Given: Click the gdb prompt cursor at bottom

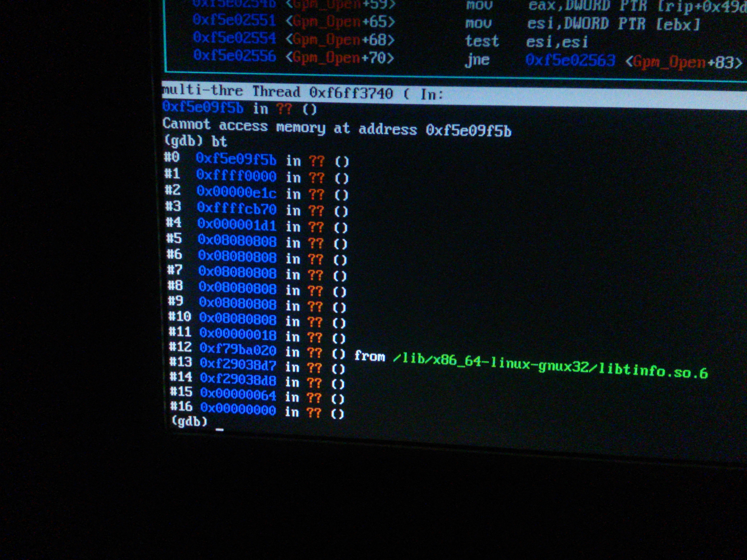Looking at the screenshot, I should point(220,429).
